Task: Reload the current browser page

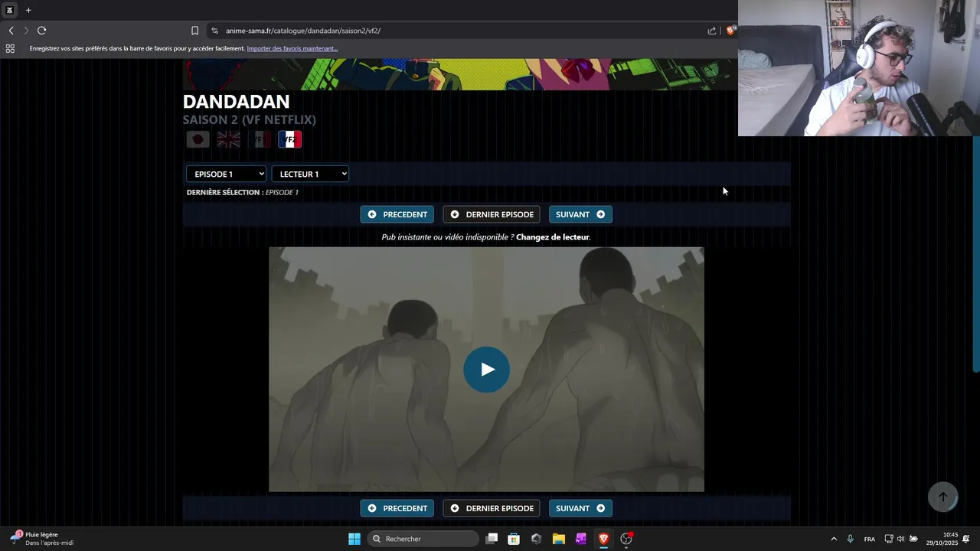Action: (x=41, y=31)
